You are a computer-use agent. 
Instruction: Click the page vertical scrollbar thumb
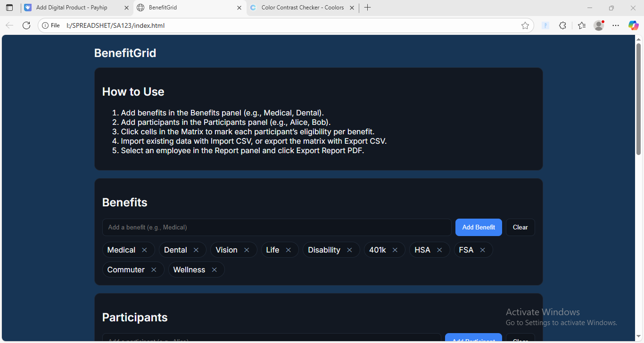[639, 99]
